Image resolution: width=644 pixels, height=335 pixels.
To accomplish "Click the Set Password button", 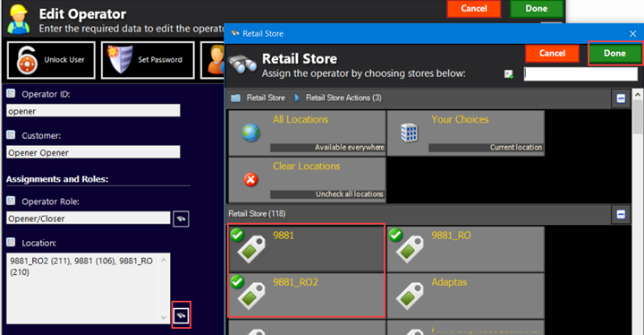I will coord(148,60).
